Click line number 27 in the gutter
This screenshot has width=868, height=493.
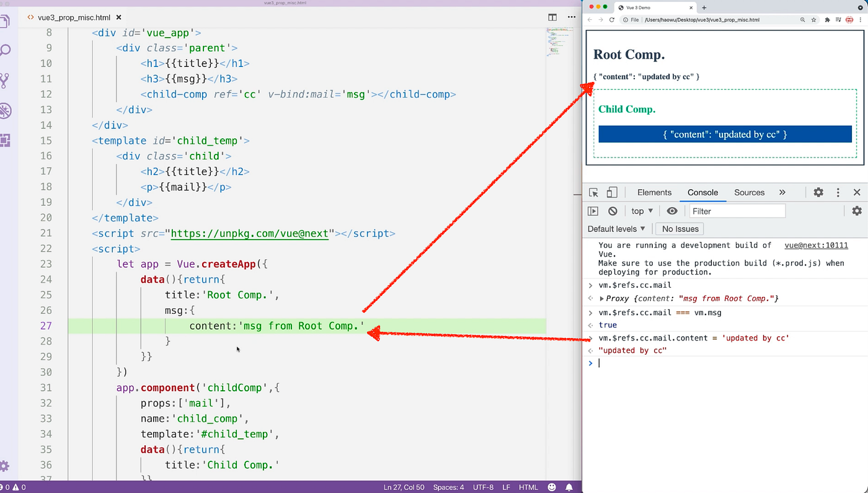coord(45,326)
